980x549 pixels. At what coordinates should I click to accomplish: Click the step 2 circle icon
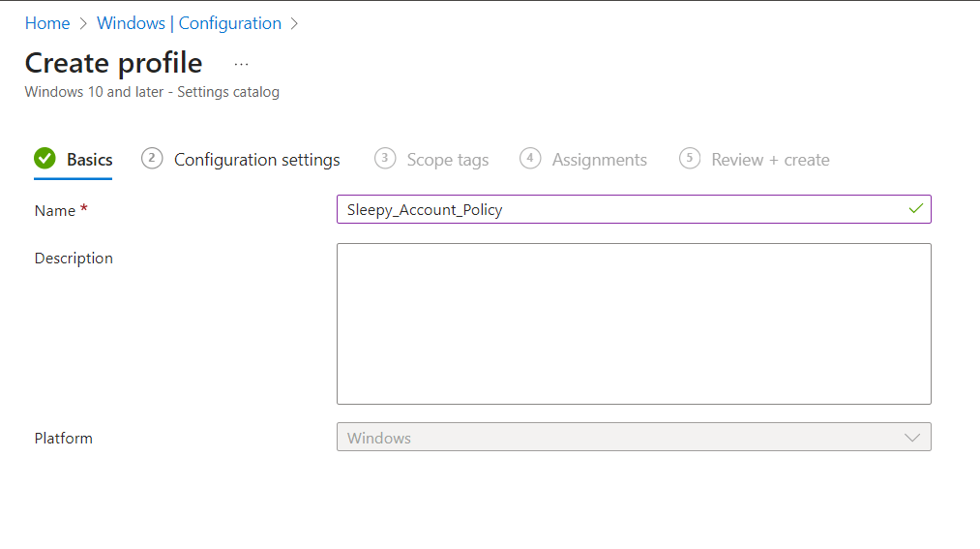click(152, 159)
